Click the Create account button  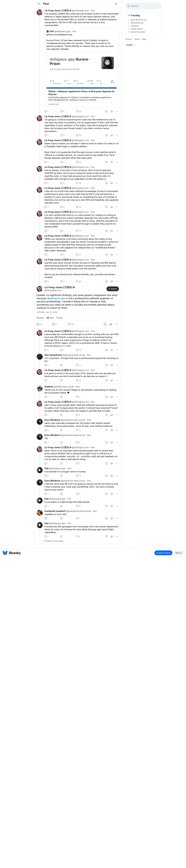(163, 553)
